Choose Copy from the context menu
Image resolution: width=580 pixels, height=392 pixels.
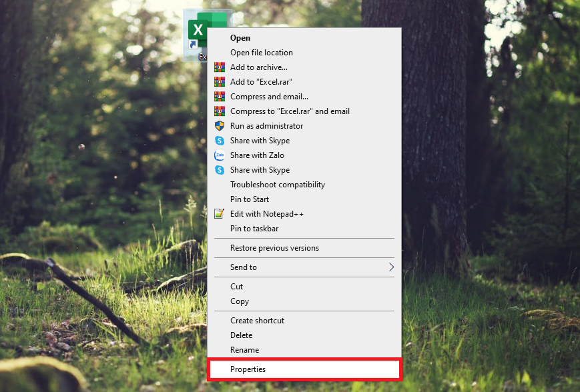(x=304, y=301)
